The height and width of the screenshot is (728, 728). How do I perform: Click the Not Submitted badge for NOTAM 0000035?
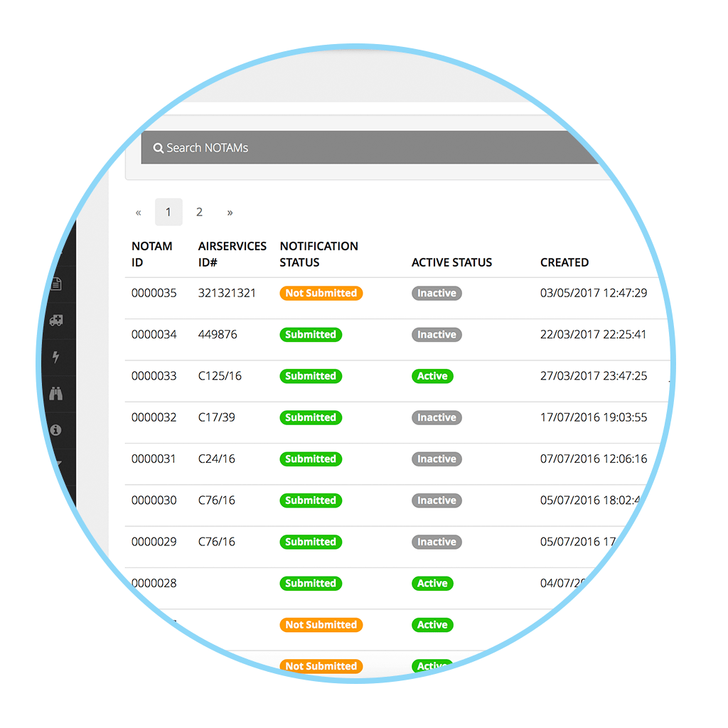pyautogui.click(x=321, y=293)
